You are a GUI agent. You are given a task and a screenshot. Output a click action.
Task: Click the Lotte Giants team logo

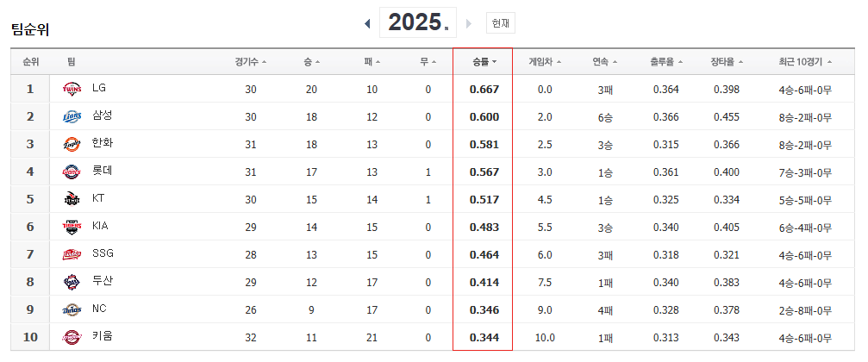point(72,172)
